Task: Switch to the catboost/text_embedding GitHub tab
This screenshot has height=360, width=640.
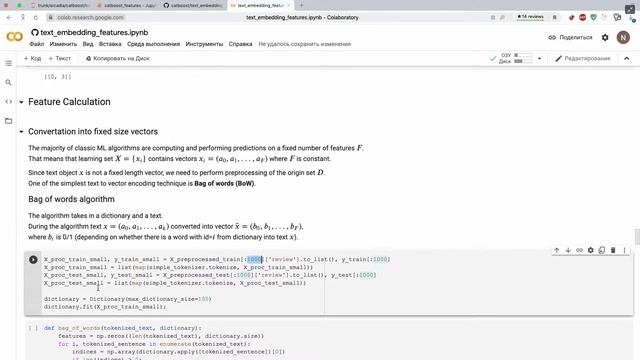Action: pos(193,5)
